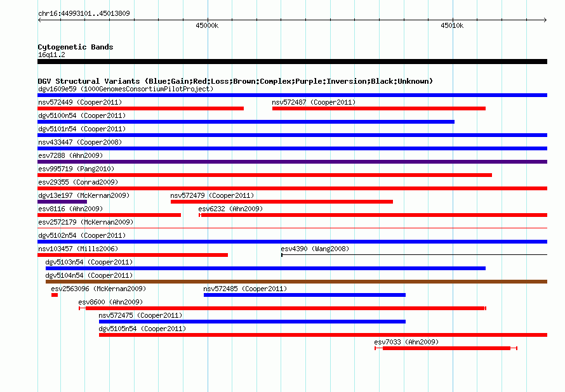The height and width of the screenshot is (392, 565).
Task: Click the red bar of esv7033
Action: click(446, 348)
